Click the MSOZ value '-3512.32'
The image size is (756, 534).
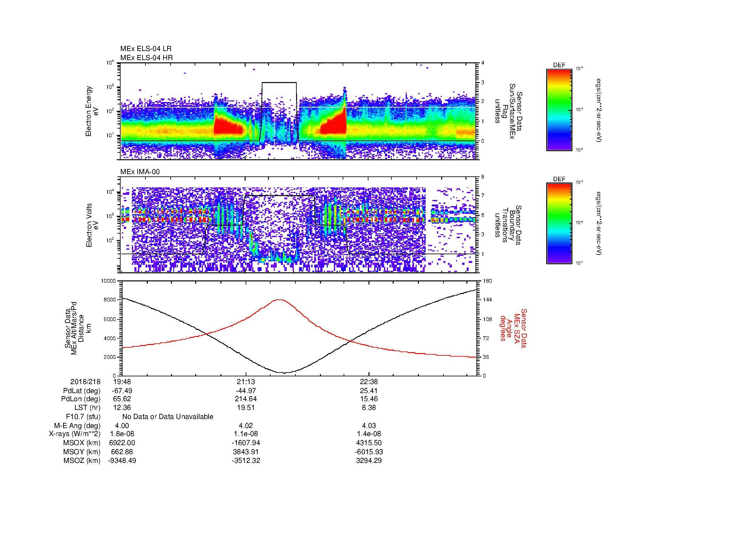(x=246, y=461)
